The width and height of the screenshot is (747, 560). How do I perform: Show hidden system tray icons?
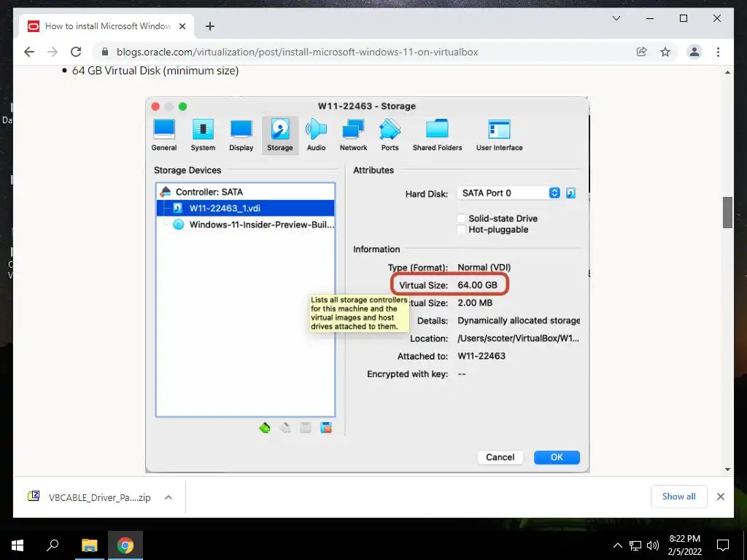click(x=617, y=545)
